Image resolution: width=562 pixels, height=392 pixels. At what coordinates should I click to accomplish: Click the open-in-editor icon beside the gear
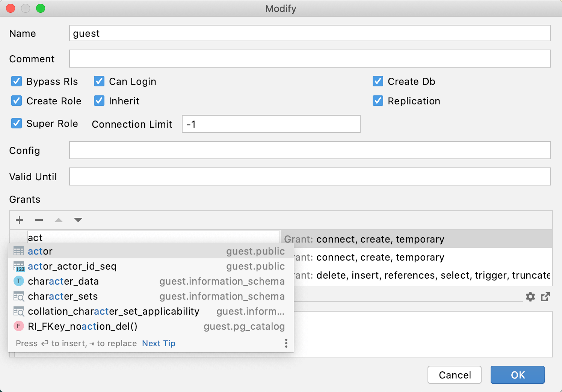[x=545, y=297]
